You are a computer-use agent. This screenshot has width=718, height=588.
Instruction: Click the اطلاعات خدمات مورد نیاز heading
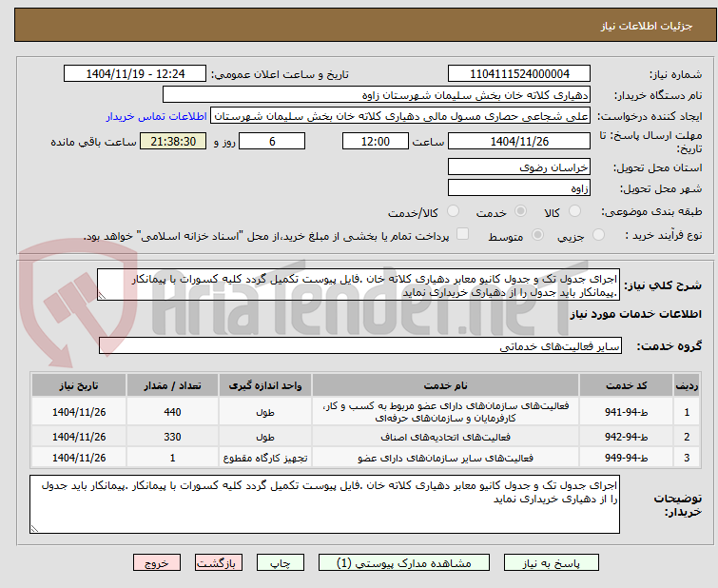pyautogui.click(x=636, y=314)
